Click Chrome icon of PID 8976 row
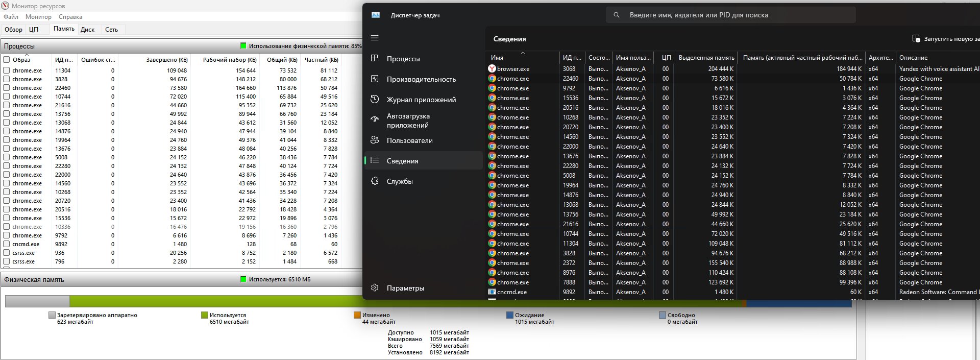This screenshot has width=980, height=360. tap(492, 272)
